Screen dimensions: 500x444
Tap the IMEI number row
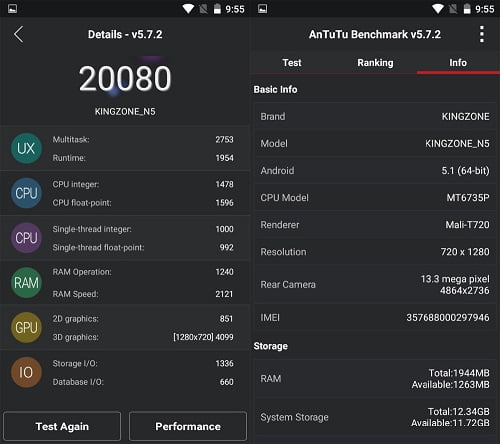pyautogui.click(x=375, y=317)
